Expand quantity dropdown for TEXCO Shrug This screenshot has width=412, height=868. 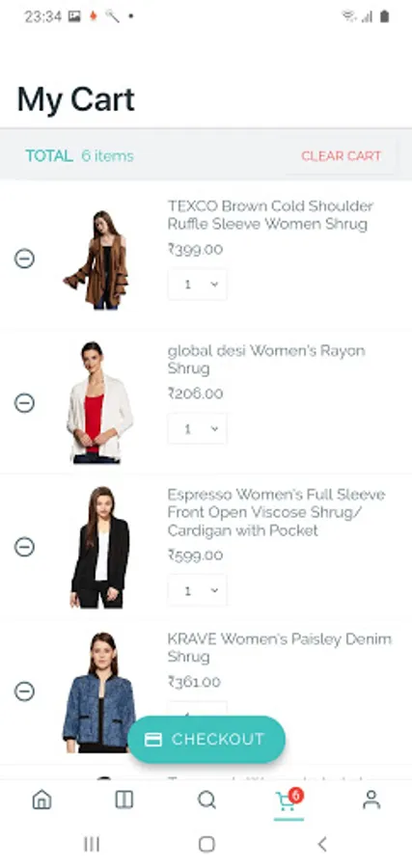pos(197,285)
